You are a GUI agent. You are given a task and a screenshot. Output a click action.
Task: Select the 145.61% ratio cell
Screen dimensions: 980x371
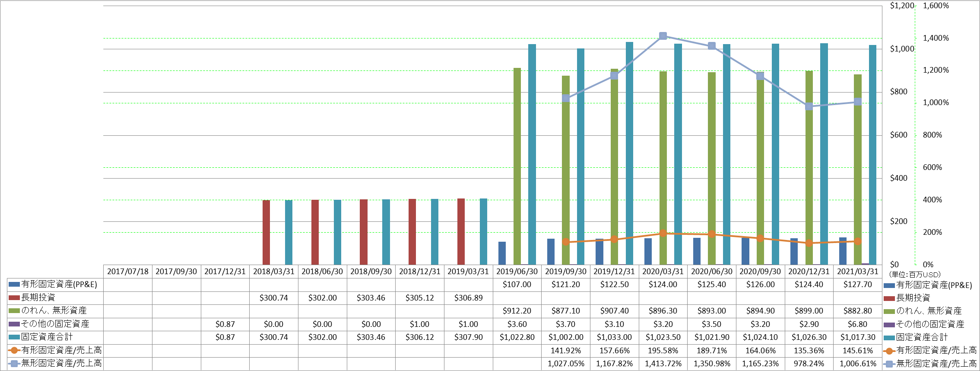coord(858,351)
